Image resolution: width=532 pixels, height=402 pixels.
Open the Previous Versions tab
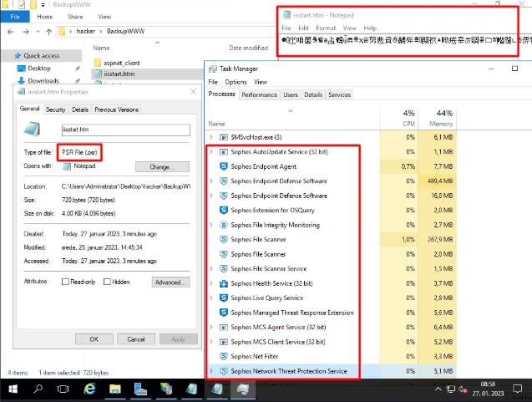click(x=116, y=109)
